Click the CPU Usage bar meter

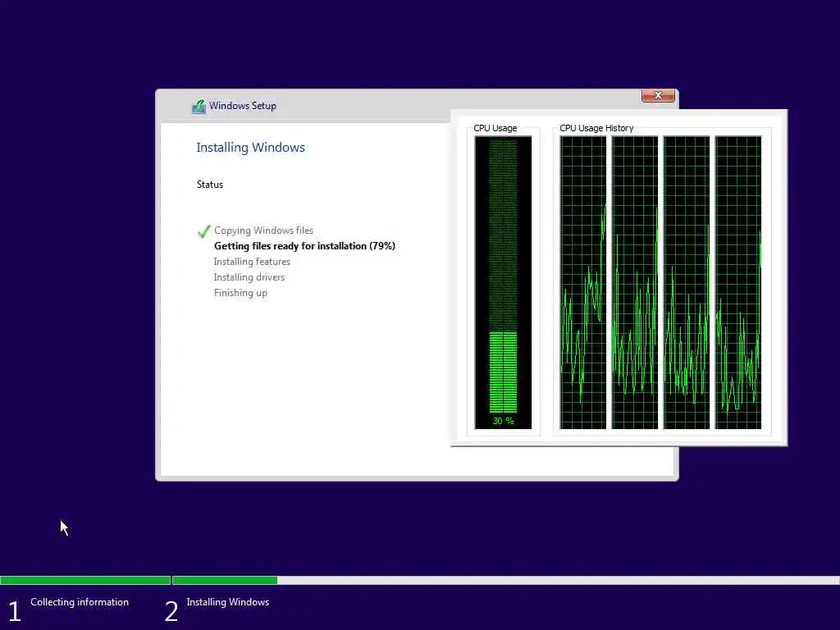tap(503, 282)
